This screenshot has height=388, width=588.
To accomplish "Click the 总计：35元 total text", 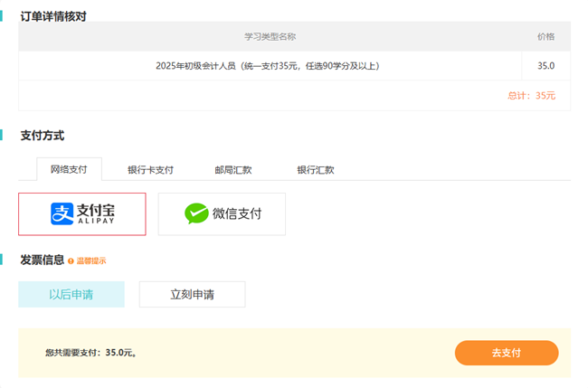I will click(x=533, y=95).
